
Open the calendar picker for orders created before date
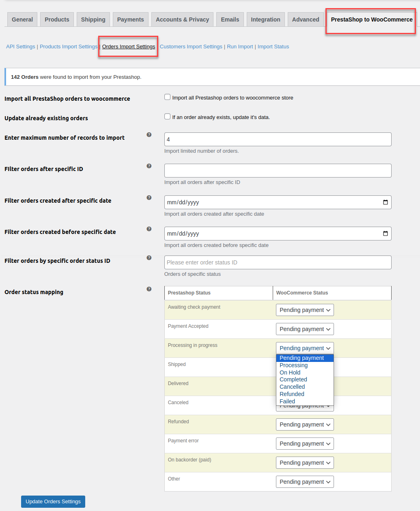click(385, 233)
